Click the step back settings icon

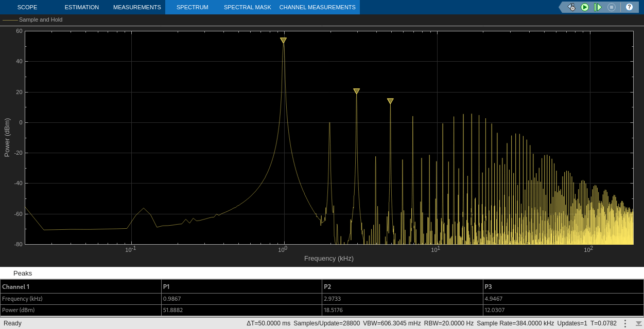tap(571, 7)
